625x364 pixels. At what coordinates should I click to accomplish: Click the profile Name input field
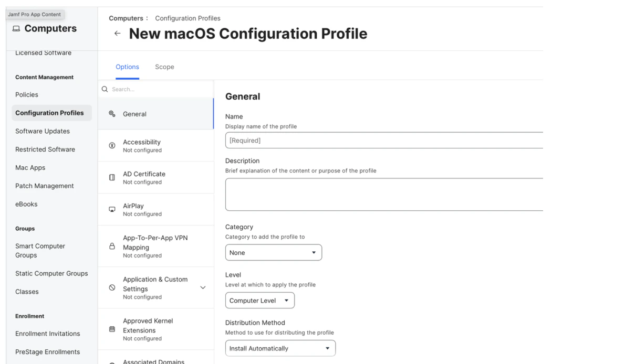pos(383,141)
